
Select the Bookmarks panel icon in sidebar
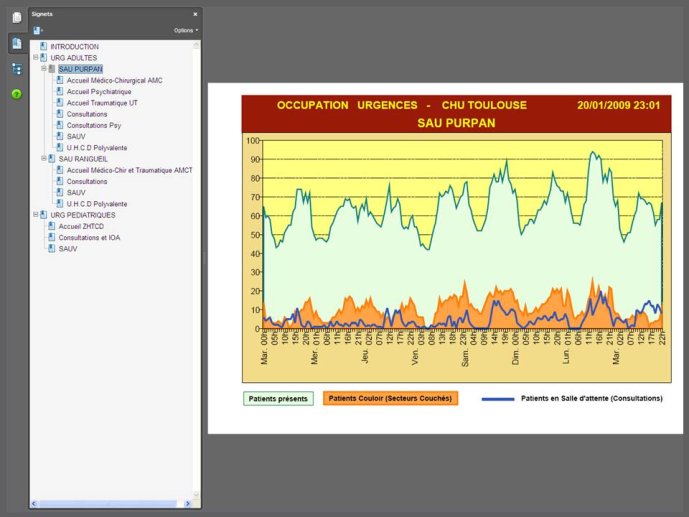17,43
